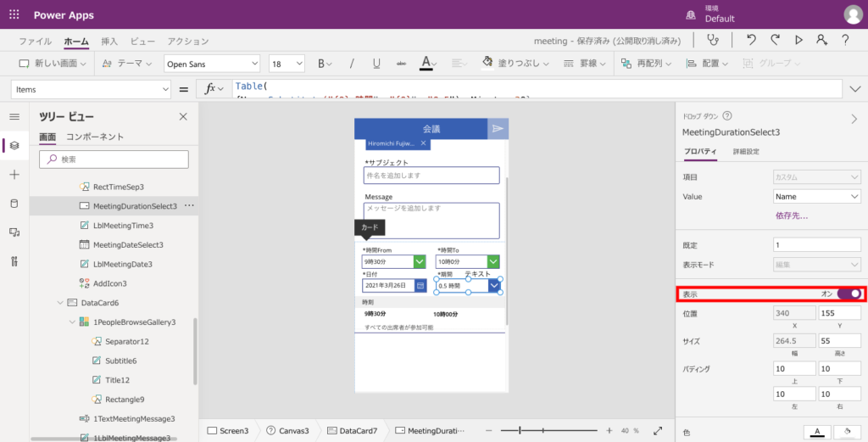This screenshot has width=868, height=442.
Task: Open the 挿入 tab
Action: pyautogui.click(x=109, y=42)
